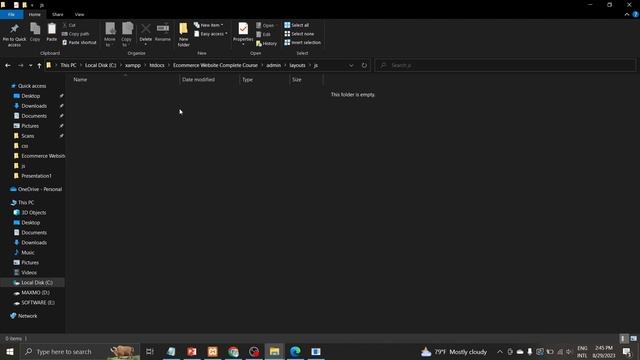
Task: Open New item dropdown
Action: pyautogui.click(x=209, y=25)
